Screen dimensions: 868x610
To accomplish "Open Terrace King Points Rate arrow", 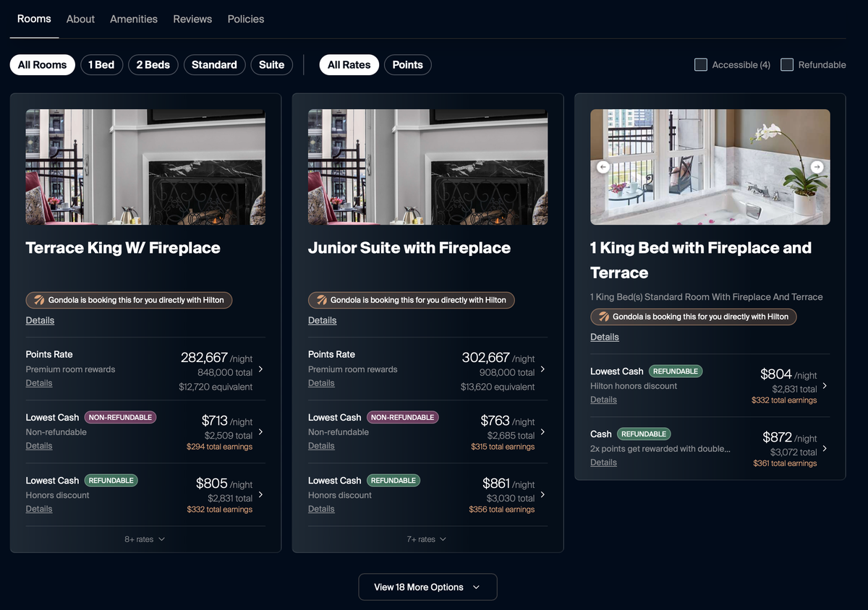I will (x=260, y=369).
